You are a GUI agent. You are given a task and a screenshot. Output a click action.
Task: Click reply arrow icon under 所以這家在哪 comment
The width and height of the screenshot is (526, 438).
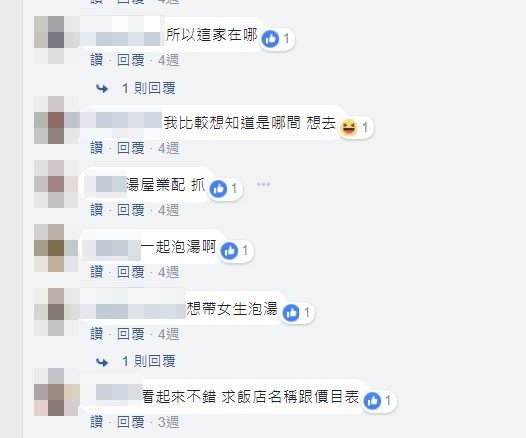pyautogui.click(x=102, y=89)
